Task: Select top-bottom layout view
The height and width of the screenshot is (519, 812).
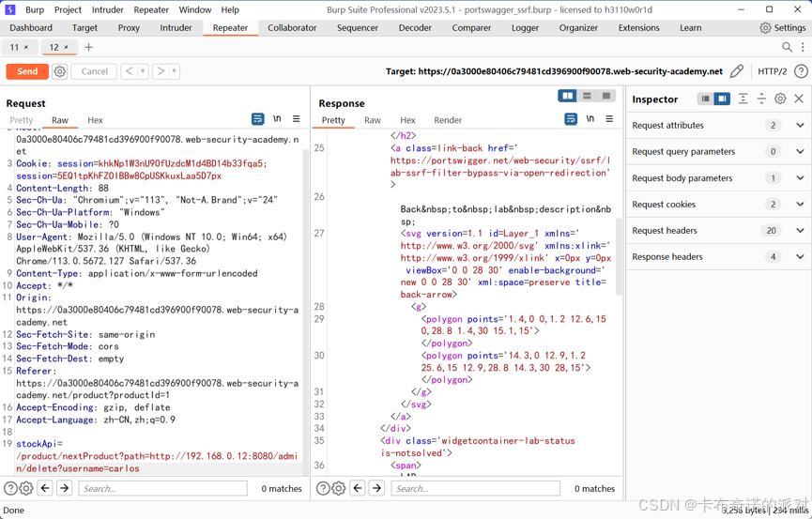Action: 587,96
